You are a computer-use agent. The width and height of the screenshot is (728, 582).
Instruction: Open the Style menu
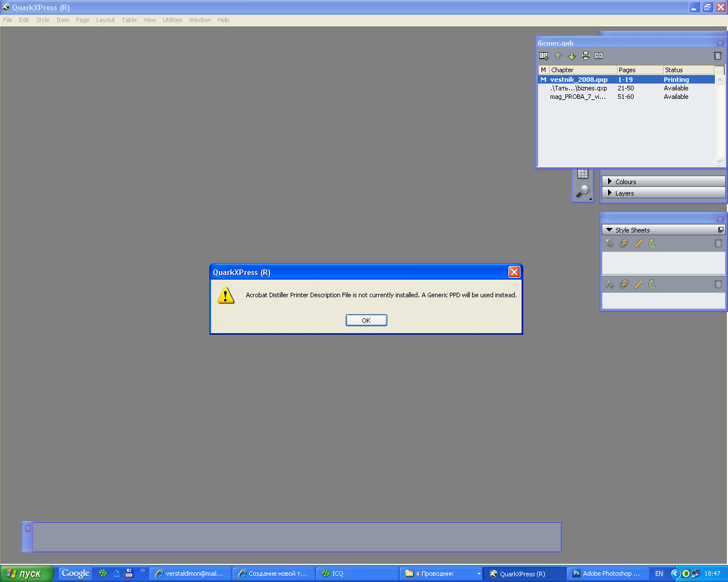tap(43, 20)
